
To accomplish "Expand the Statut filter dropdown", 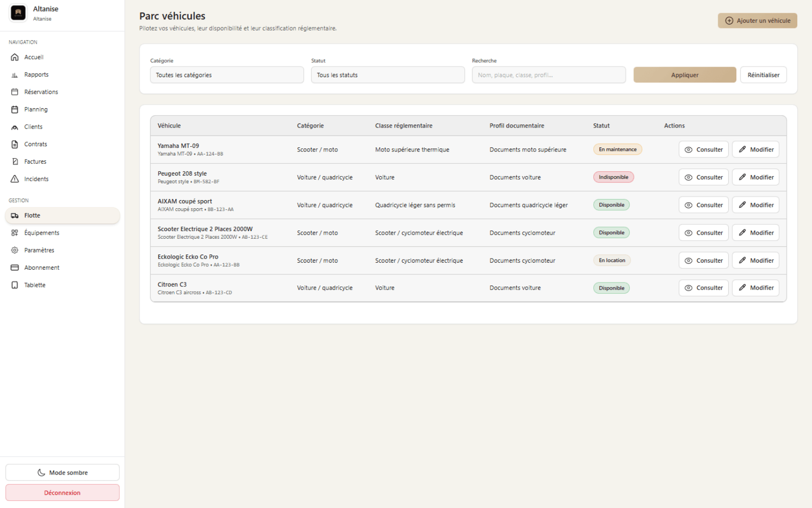I will coord(388,75).
